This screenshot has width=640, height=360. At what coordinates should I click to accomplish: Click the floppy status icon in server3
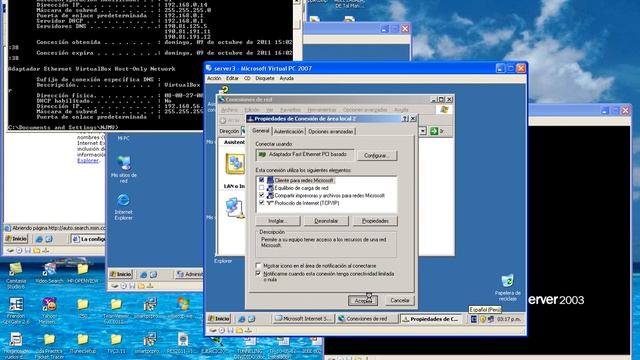230,330
